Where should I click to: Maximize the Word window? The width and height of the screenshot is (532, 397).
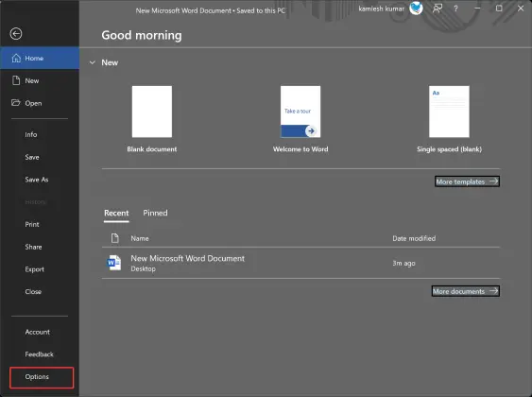point(499,9)
